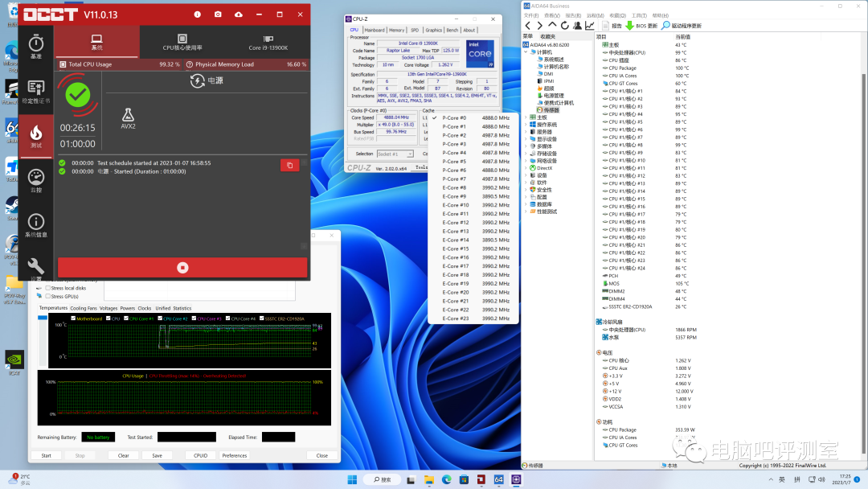Expand the 性能测试 tree node
Viewport: 868px width, 489px height.
(526, 212)
